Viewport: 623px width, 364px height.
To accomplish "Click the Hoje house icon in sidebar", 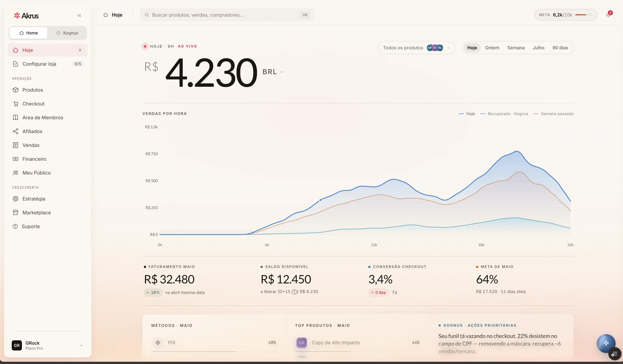I will click(x=16, y=50).
